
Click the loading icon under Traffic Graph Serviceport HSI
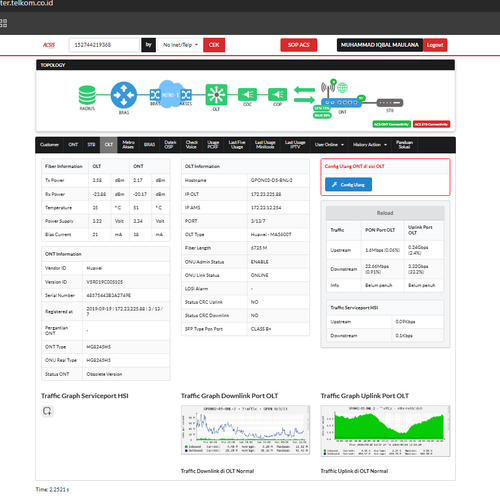pos(47,411)
